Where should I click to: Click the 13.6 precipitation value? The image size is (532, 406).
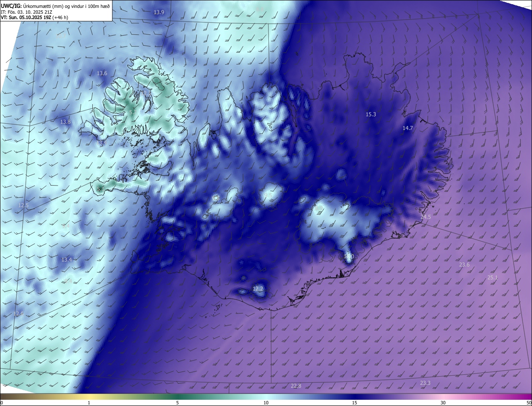pyautogui.click(x=102, y=73)
